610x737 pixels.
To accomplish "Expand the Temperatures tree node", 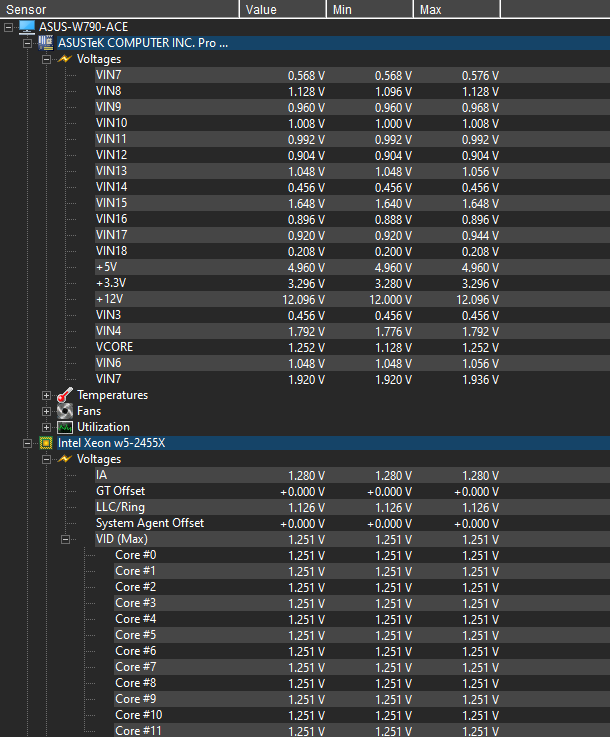I will [x=47, y=395].
